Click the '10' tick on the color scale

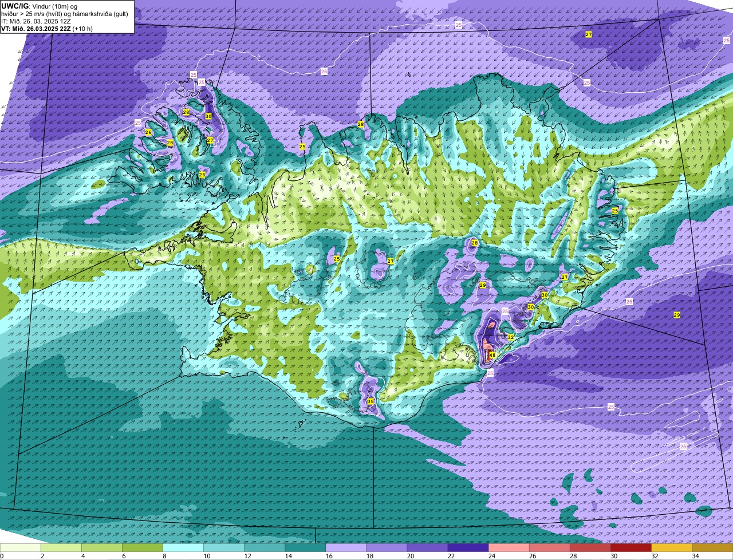206,556
